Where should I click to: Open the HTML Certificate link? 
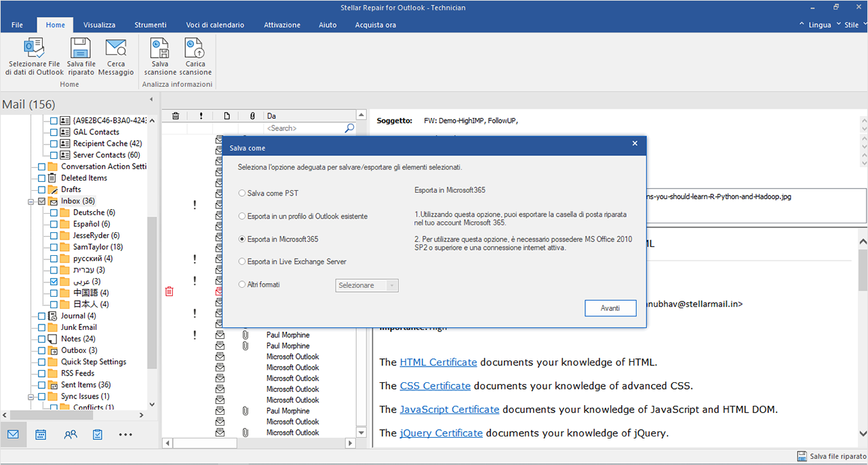[x=438, y=362]
